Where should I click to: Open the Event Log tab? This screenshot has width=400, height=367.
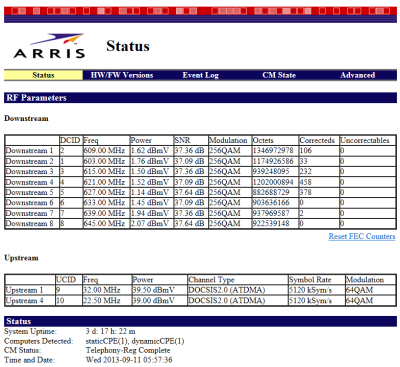coord(200,75)
